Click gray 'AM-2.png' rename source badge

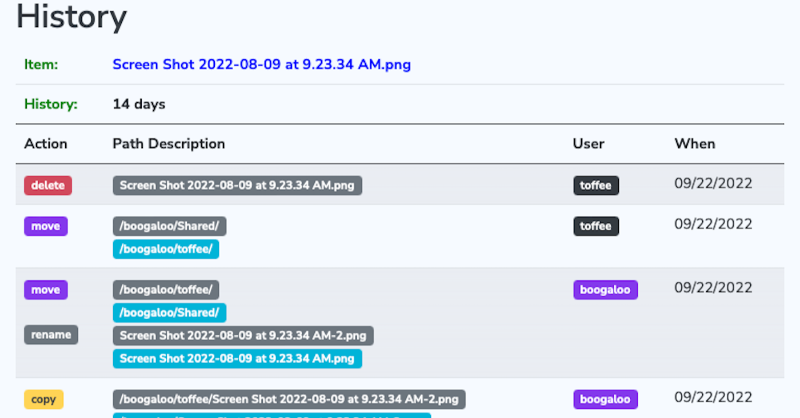(243, 336)
